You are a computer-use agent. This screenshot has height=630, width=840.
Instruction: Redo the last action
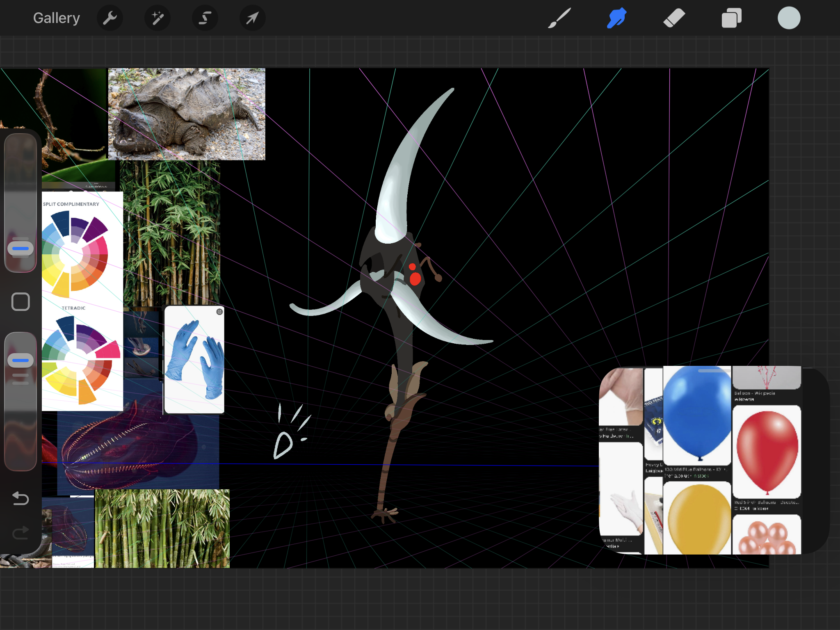[x=21, y=532]
